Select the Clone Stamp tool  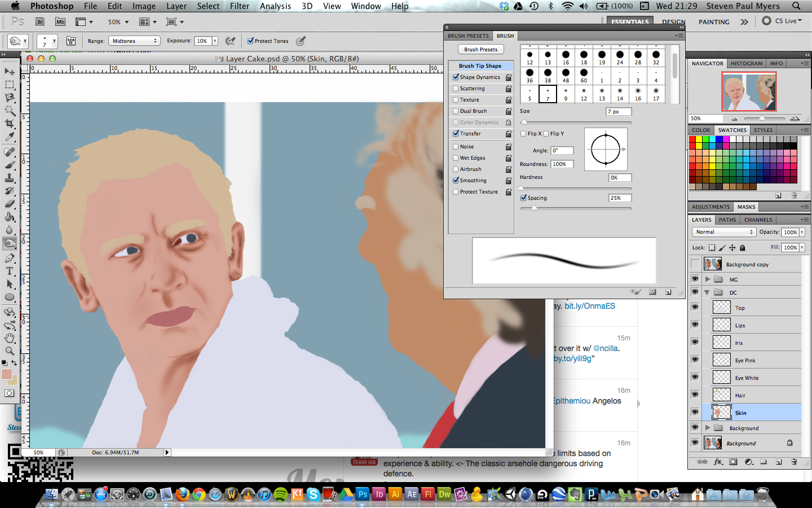(10, 178)
